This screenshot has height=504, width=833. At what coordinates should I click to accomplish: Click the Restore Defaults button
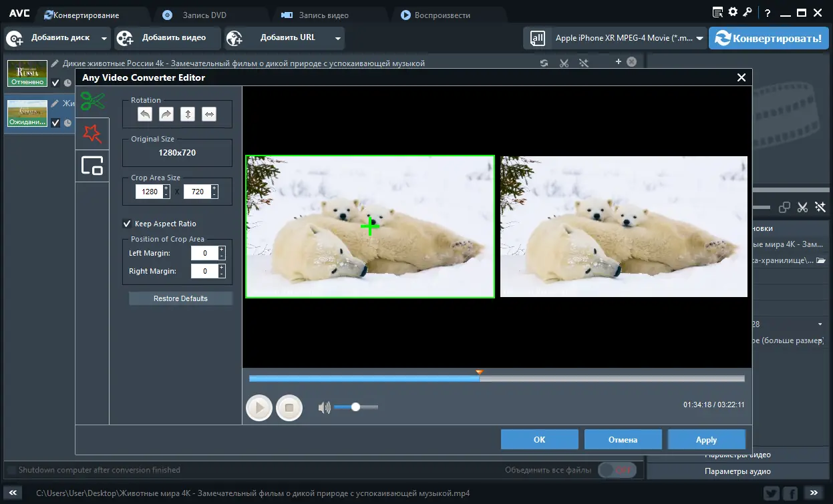(x=180, y=298)
